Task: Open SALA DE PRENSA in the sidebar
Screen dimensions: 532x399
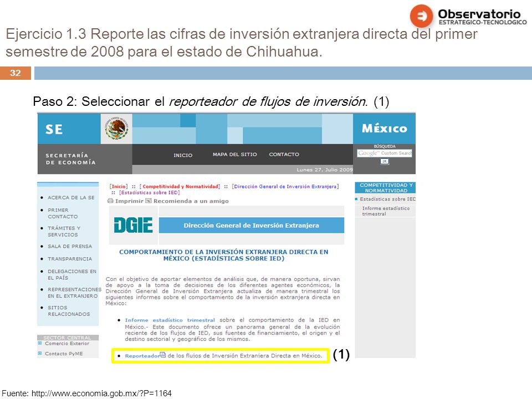Action: coord(70,246)
